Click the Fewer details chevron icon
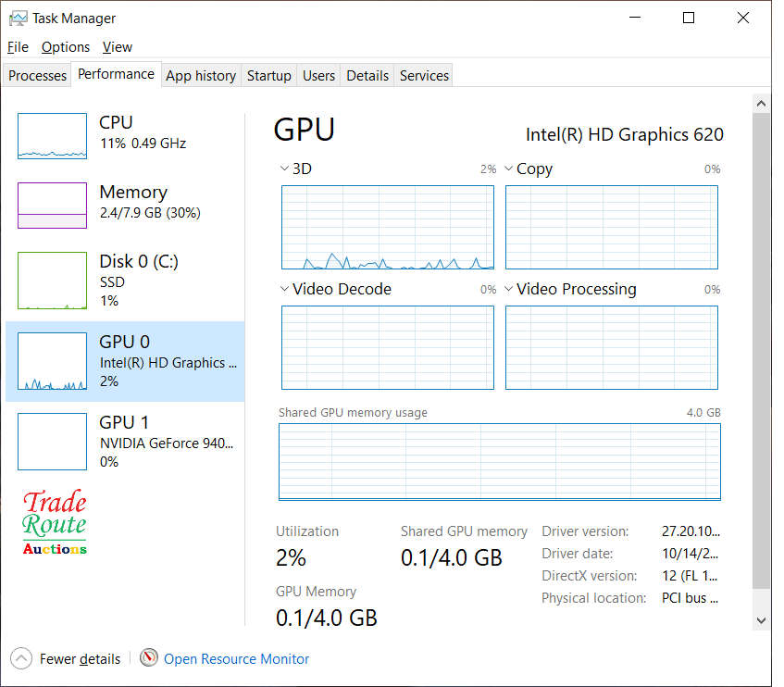The image size is (784, 687). [x=21, y=658]
